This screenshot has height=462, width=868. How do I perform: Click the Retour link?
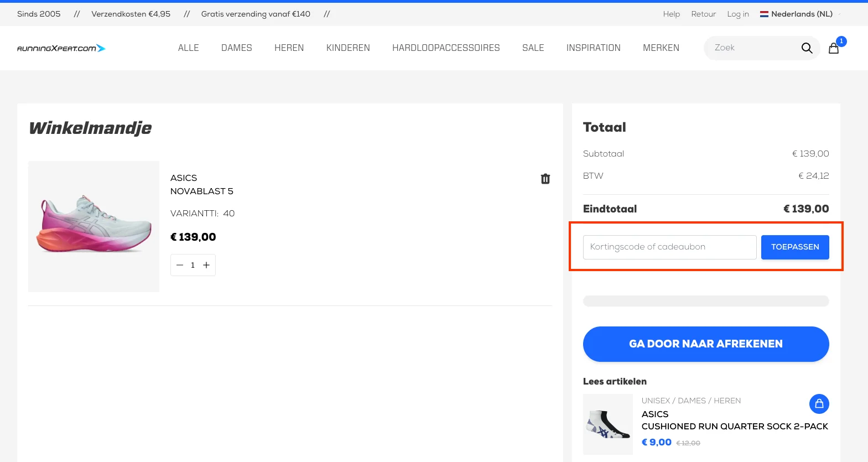704,14
